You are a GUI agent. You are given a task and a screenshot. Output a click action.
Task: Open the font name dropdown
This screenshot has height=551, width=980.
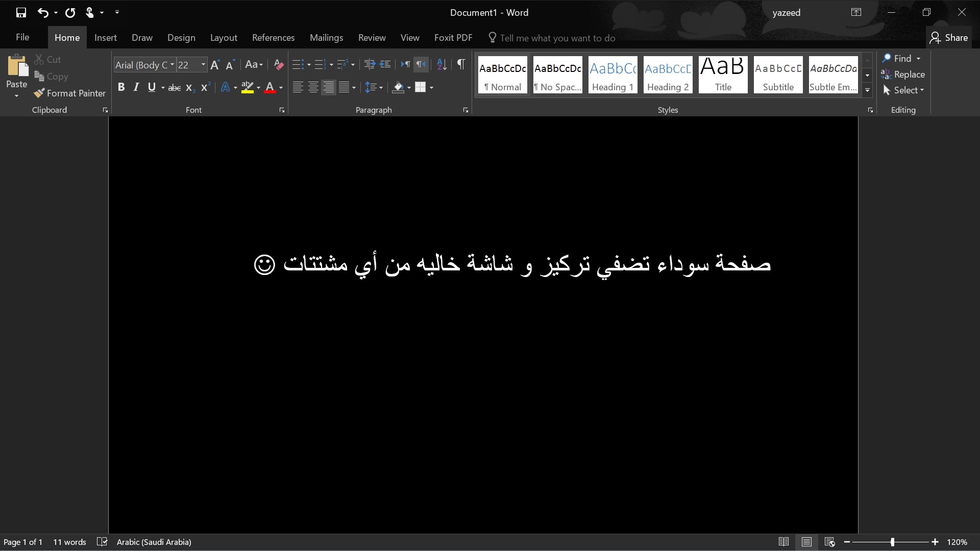pyautogui.click(x=172, y=65)
